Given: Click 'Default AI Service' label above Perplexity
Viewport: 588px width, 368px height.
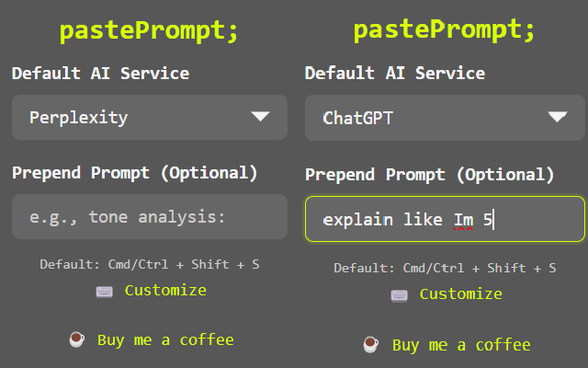Looking at the screenshot, I should (x=100, y=74).
